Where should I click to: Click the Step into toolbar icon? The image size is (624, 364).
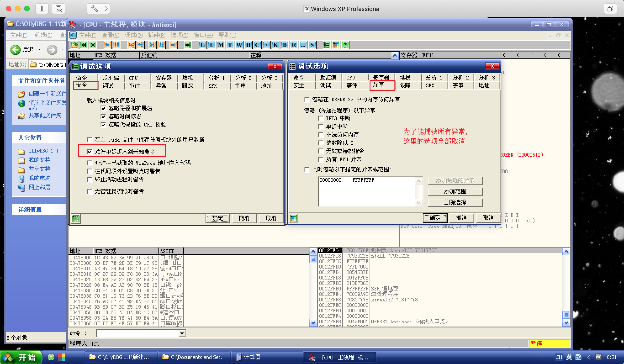(131, 45)
